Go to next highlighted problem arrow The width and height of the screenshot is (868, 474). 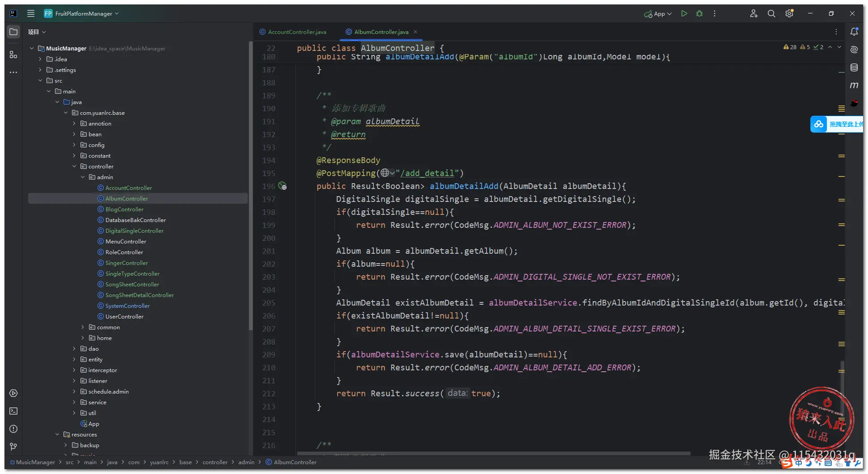pos(839,47)
